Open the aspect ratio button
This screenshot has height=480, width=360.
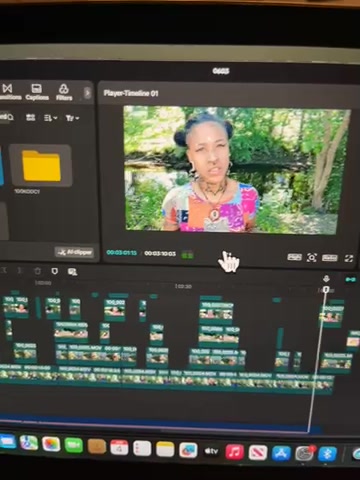[329, 258]
